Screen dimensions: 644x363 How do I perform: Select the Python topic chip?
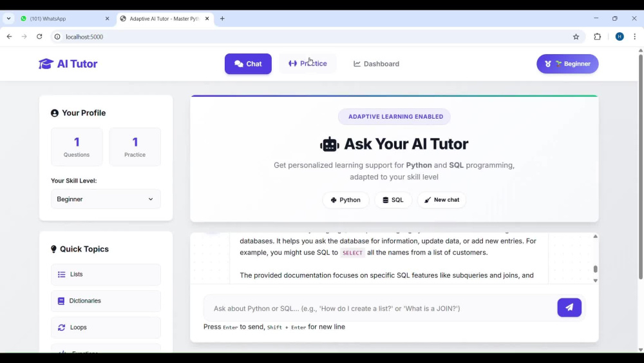(x=345, y=200)
